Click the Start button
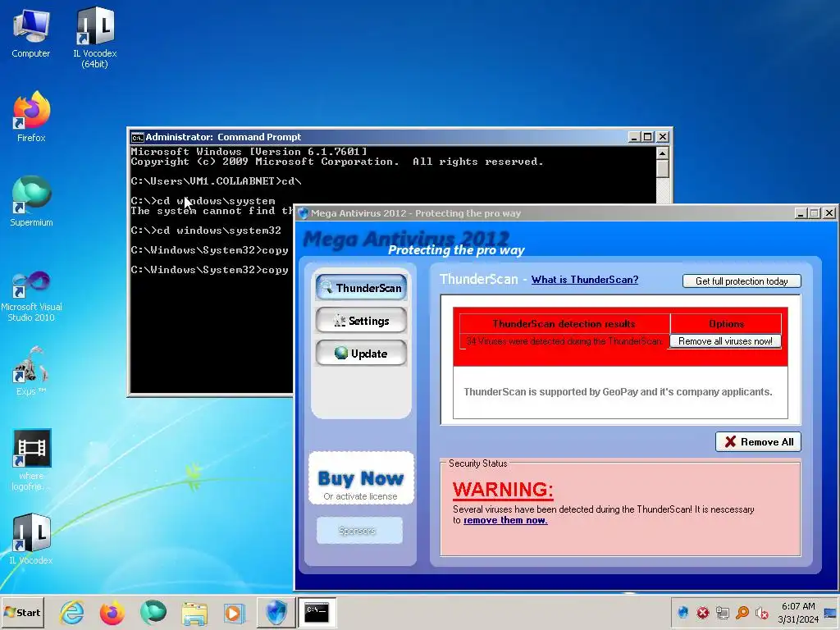This screenshot has width=840, height=630. 22,612
